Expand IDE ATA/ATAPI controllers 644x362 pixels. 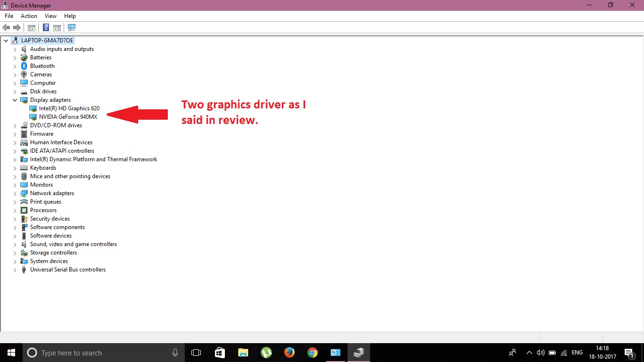(15, 151)
